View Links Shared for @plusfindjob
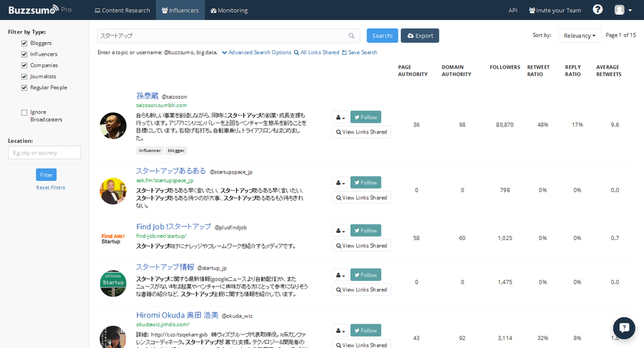This screenshot has width=644, height=348. coord(361,246)
